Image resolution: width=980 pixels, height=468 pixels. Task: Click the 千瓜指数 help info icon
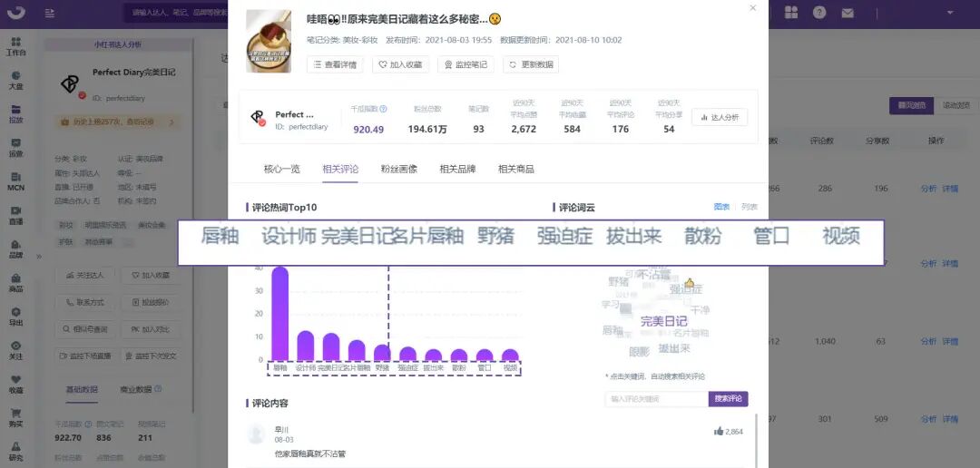point(383,109)
